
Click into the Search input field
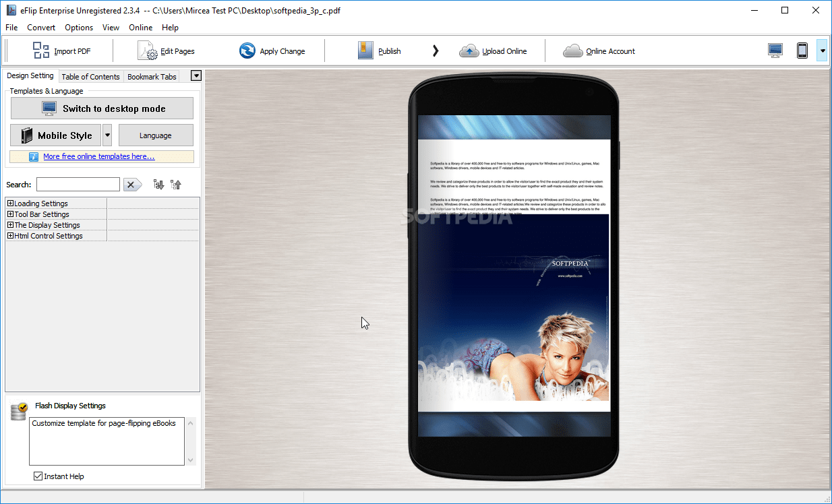[x=78, y=185]
